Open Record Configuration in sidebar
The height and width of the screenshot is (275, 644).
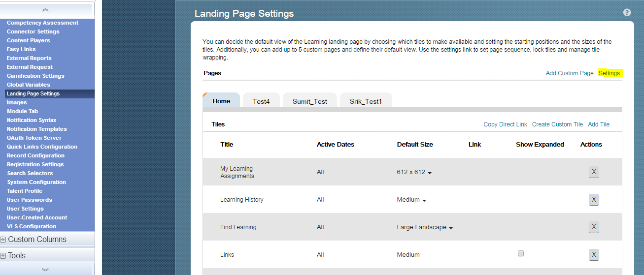tap(35, 155)
